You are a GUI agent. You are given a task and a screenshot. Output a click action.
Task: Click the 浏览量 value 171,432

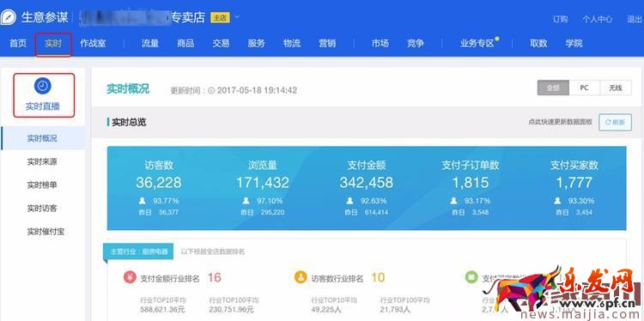click(263, 183)
